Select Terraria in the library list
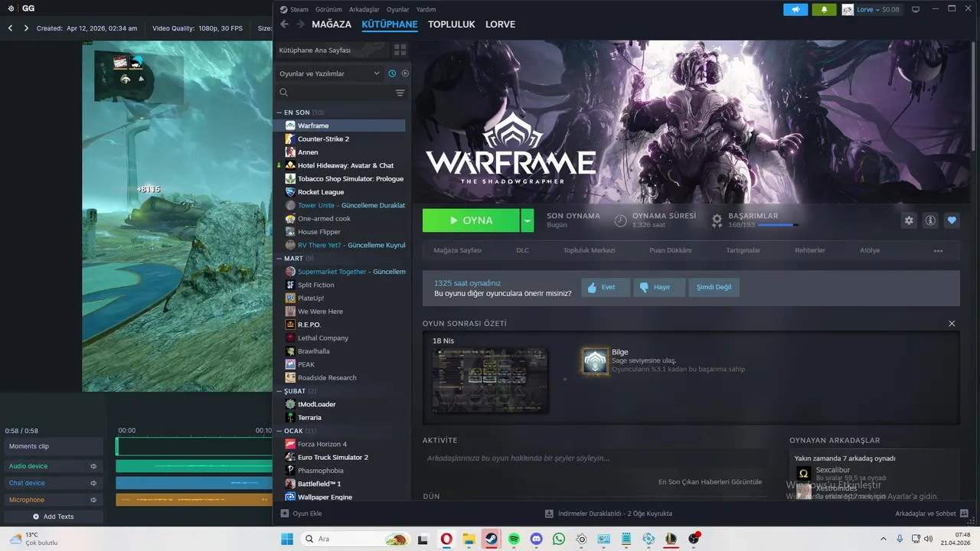 coord(309,418)
